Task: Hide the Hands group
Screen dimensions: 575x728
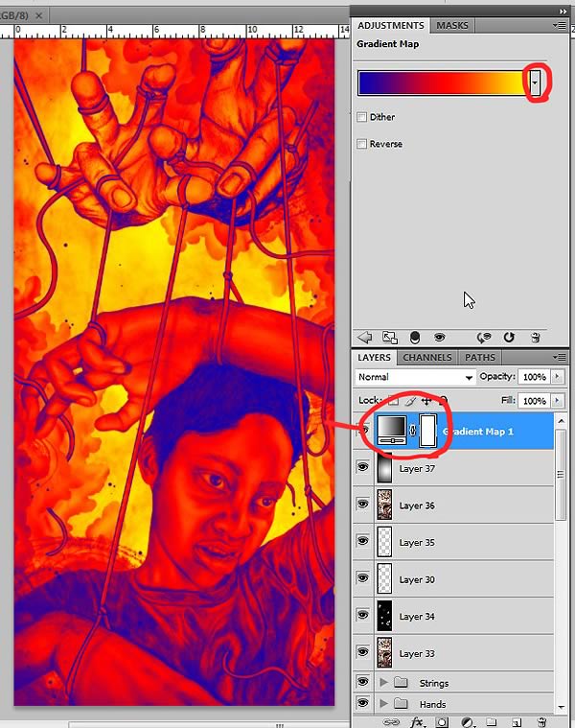Action: click(x=362, y=703)
